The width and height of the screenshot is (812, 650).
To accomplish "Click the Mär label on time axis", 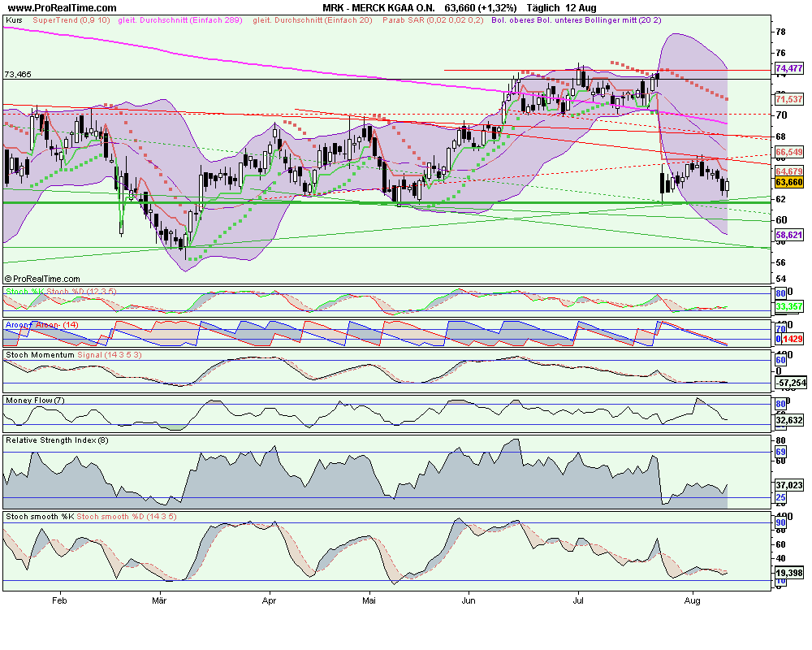I will [159, 600].
